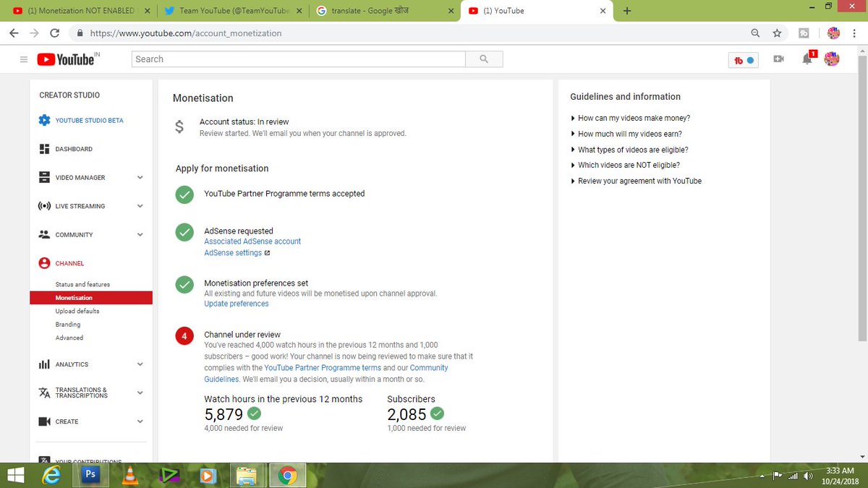Click the Update preferences link
868x488 pixels.
click(237, 304)
